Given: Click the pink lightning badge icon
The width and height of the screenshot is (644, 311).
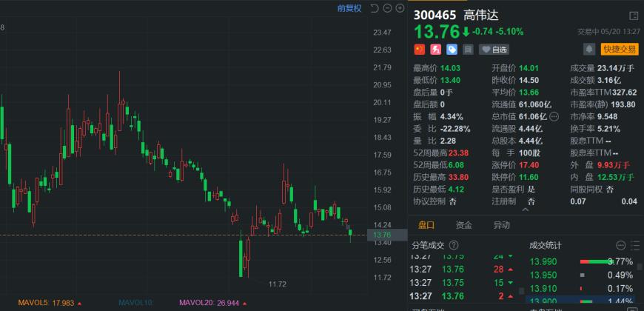Looking at the screenshot, I should [x=435, y=50].
